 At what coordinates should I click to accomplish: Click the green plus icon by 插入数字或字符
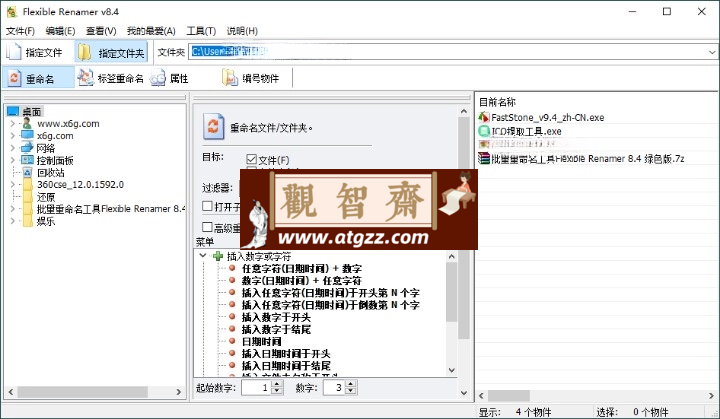[x=218, y=256]
